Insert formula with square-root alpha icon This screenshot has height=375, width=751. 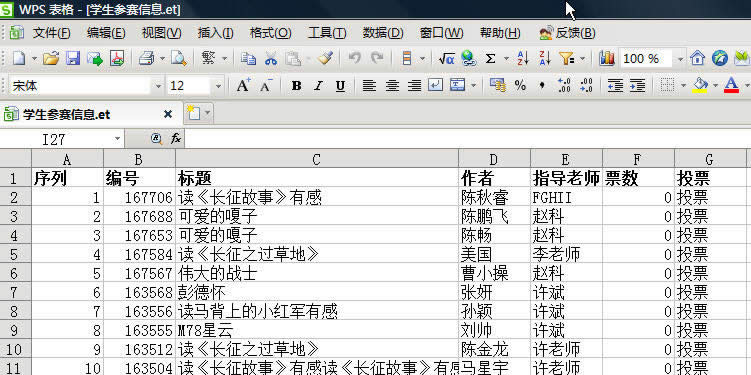pos(446,58)
